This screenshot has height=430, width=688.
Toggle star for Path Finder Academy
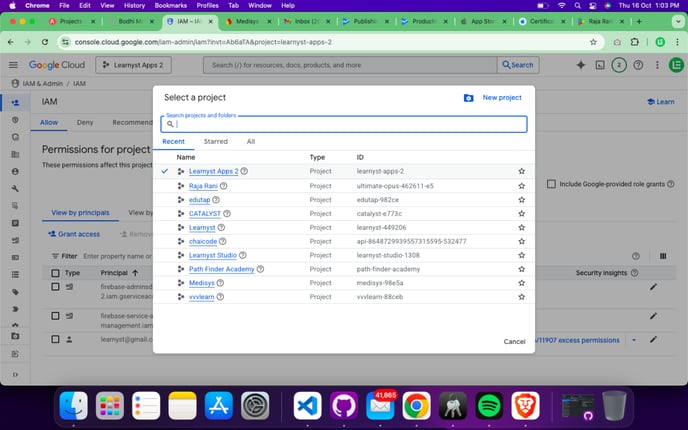521,269
